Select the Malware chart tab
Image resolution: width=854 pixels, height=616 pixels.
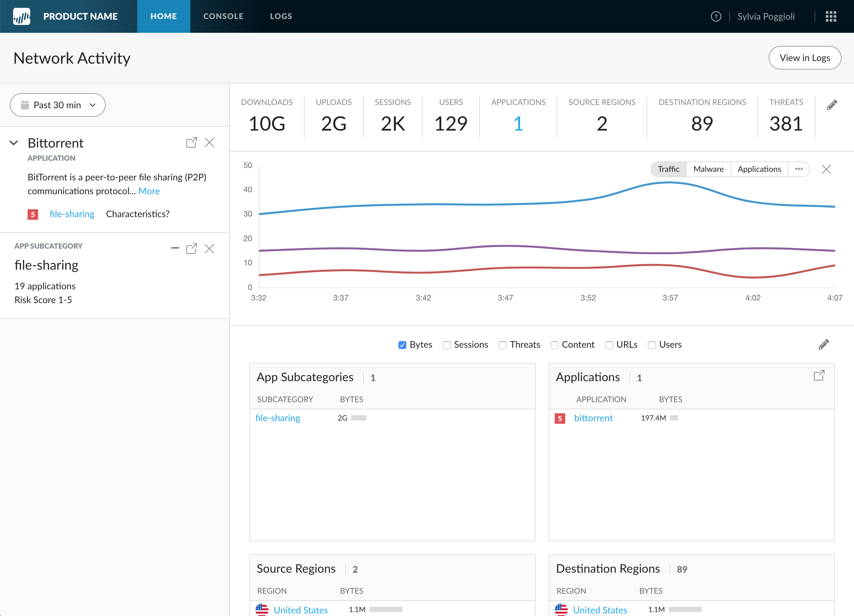click(708, 169)
